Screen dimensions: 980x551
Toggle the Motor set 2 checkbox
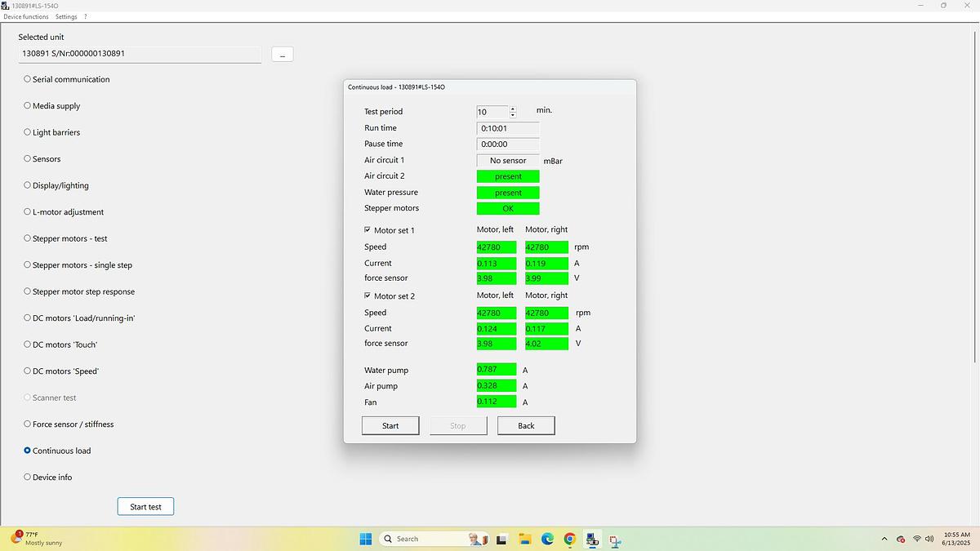click(x=367, y=295)
